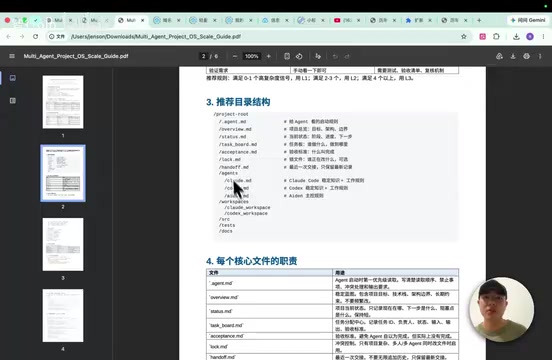552x360 pixels.
Task: Click /task_board.md in directory listing
Action: coord(238,145)
